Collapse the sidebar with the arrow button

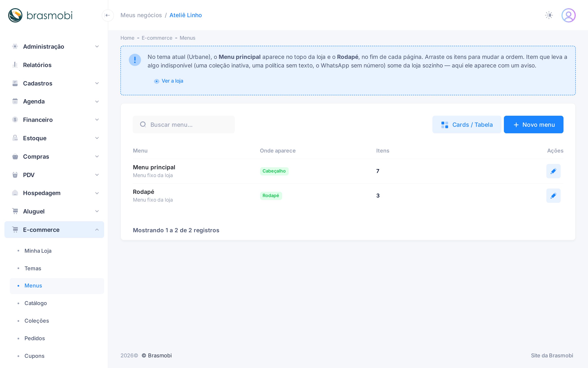pyautogui.click(x=108, y=15)
